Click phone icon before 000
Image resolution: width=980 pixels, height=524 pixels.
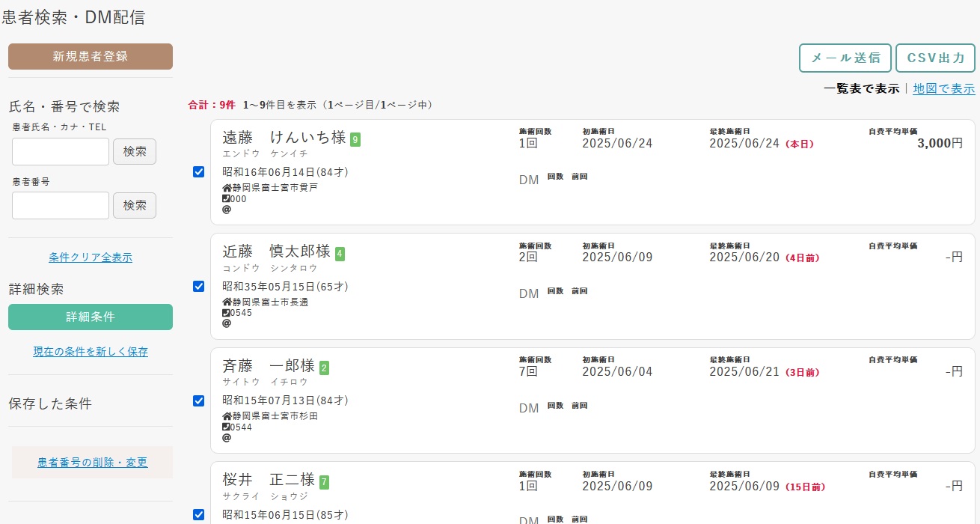click(x=226, y=198)
